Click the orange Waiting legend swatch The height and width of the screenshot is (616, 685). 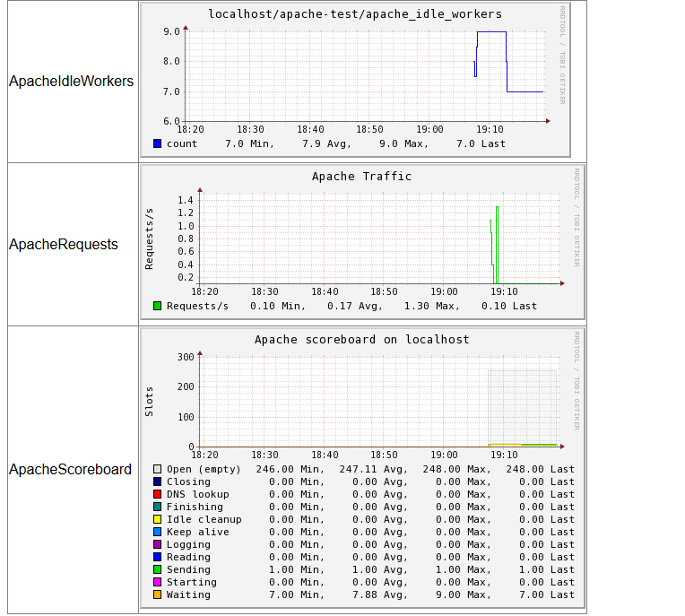(x=157, y=594)
